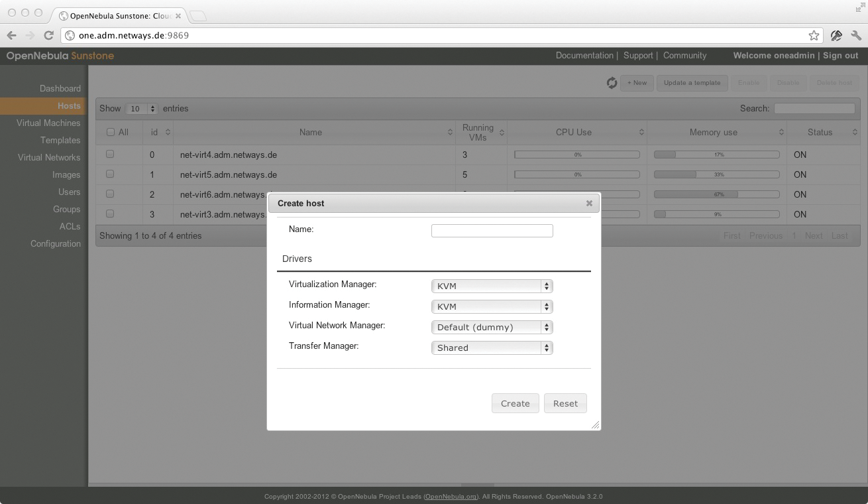The image size is (868, 504).
Task: Toggle the All checkbox in table header
Action: [x=110, y=131]
